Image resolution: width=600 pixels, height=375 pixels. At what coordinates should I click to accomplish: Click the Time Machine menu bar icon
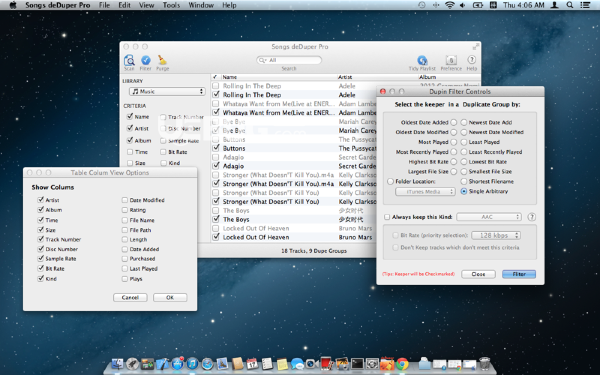click(422, 5)
